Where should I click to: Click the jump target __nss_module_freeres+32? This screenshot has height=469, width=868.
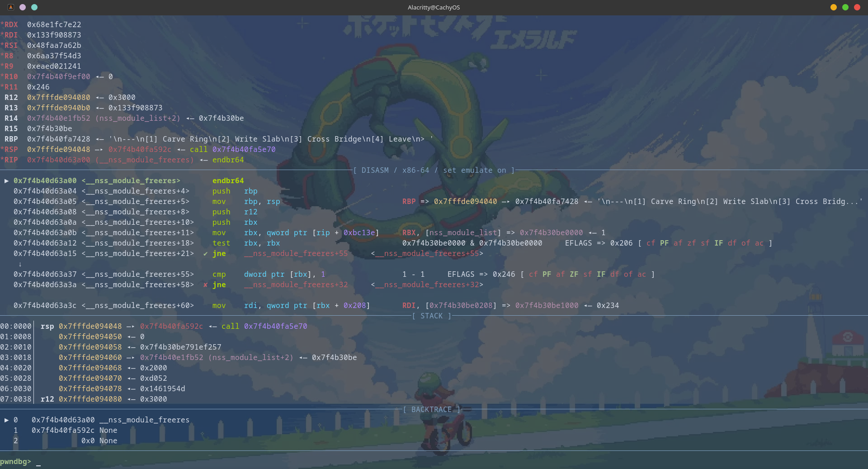coord(296,284)
